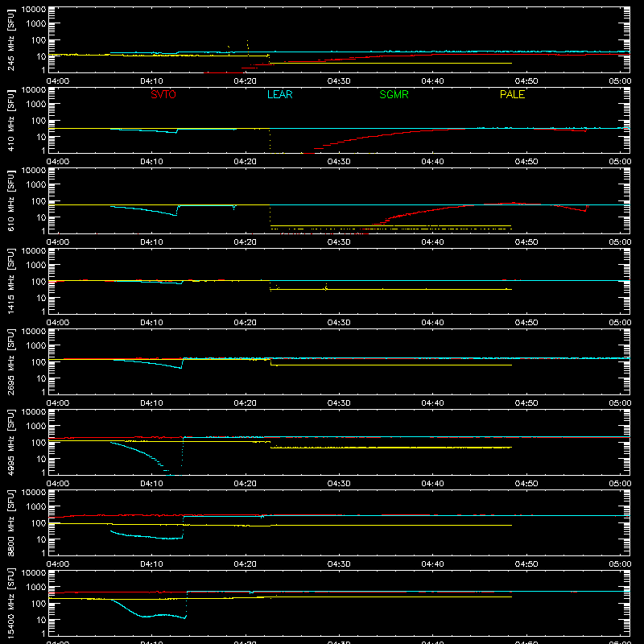The image size is (644, 644).
Task: Select the '1415 MHz [SFU]' axis title
Action: click(x=10, y=281)
